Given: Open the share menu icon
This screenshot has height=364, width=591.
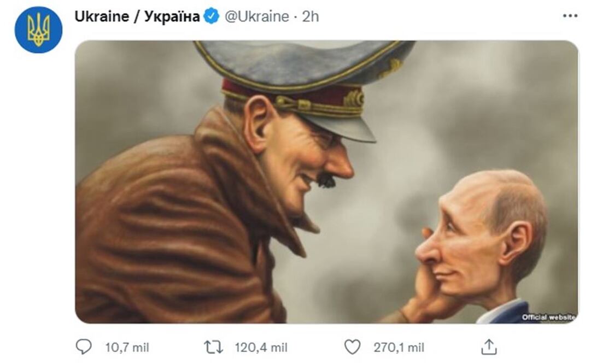Looking at the screenshot, I should [x=489, y=347].
